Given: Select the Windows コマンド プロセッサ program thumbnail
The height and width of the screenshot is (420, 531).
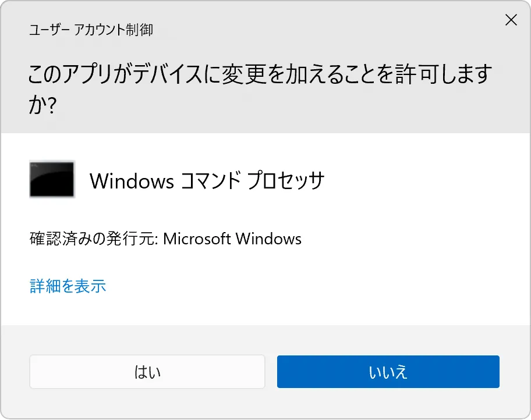Looking at the screenshot, I should pyautogui.click(x=52, y=179).
